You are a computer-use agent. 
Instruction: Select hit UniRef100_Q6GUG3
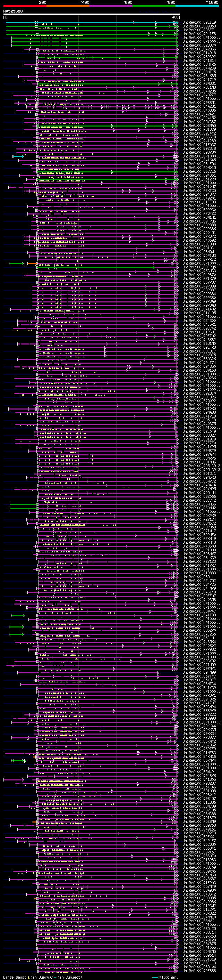click(x=199, y=271)
